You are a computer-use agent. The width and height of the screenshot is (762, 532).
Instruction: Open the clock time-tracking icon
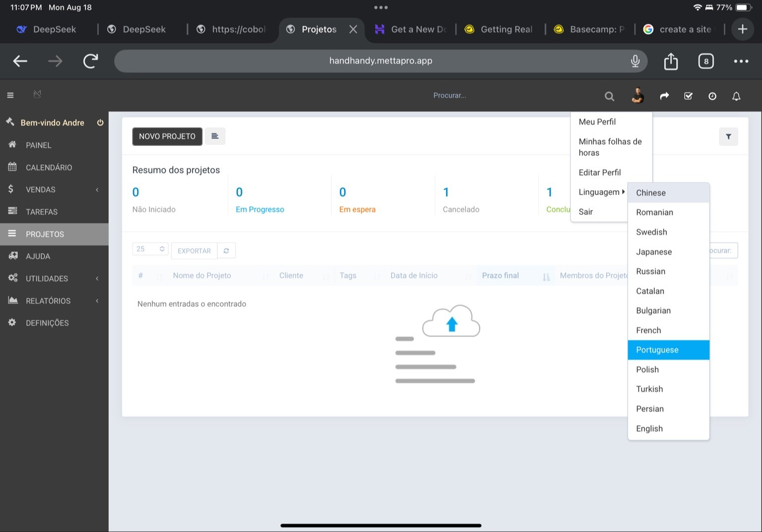coord(712,96)
